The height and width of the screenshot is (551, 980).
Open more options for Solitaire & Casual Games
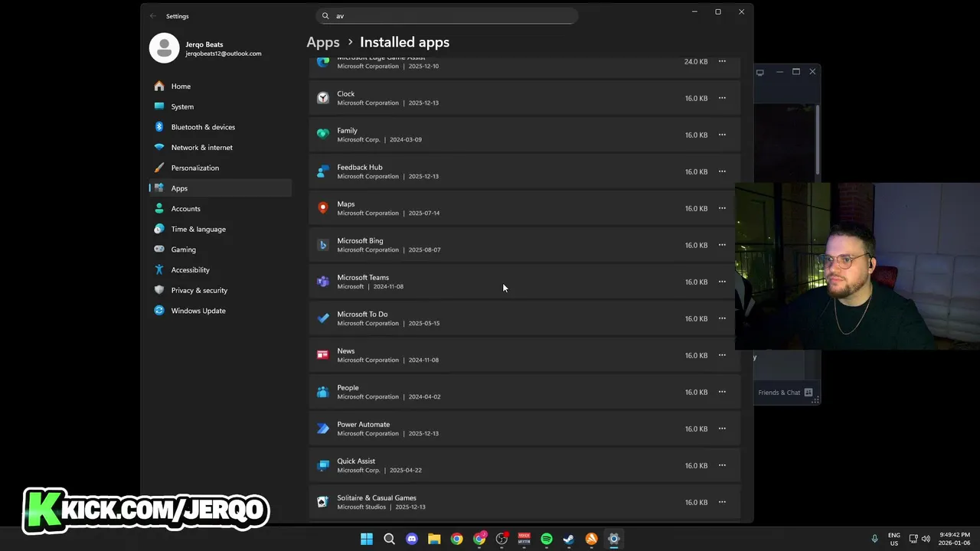[722, 502]
